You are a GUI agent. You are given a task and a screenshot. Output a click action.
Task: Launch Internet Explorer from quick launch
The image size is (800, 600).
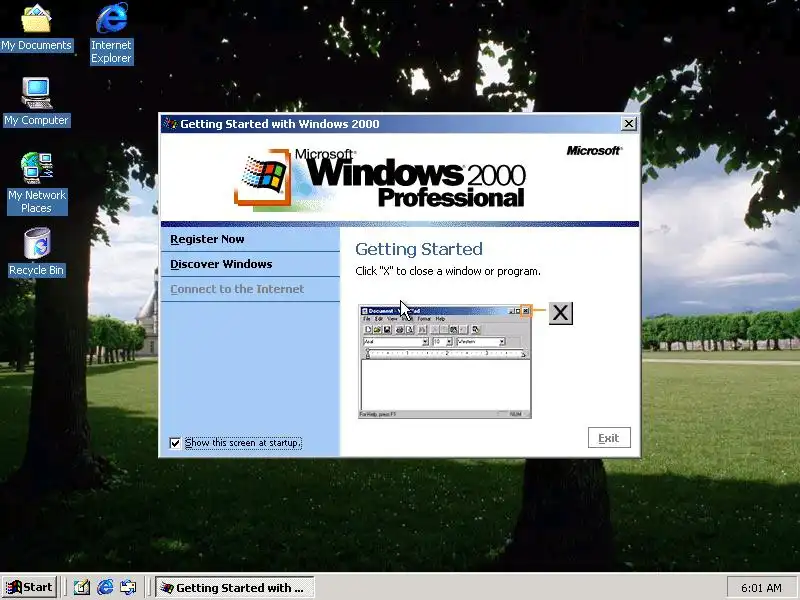[105, 588]
